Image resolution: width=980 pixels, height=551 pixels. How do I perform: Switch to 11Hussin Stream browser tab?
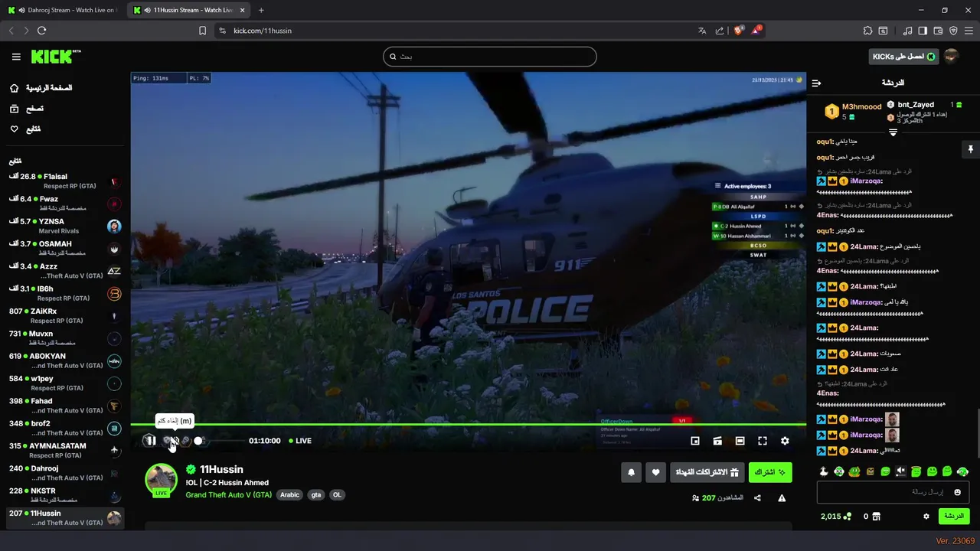[189, 10]
